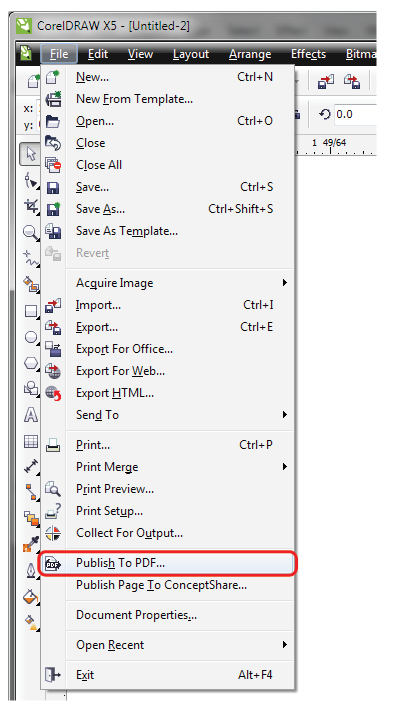Choose Document Properties menu entry
The width and height of the screenshot is (395, 724).
click(180, 615)
